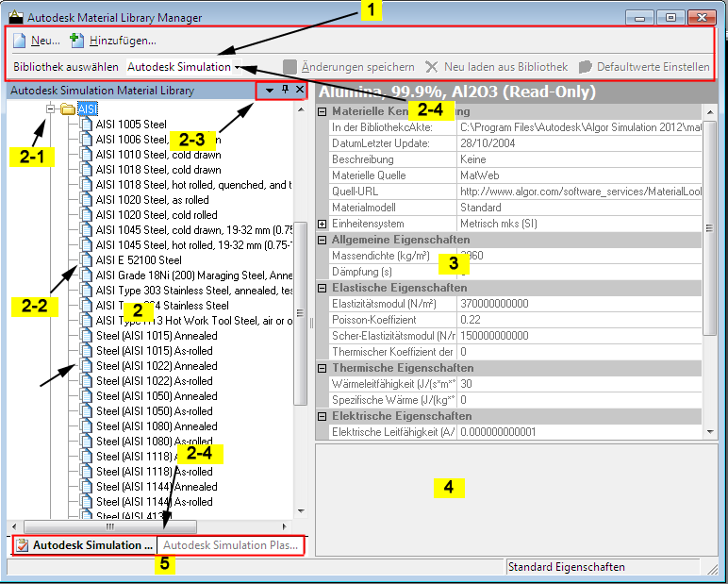Collapse Elastische Eigenschaften section
This screenshot has height=584, width=728.
(x=322, y=288)
